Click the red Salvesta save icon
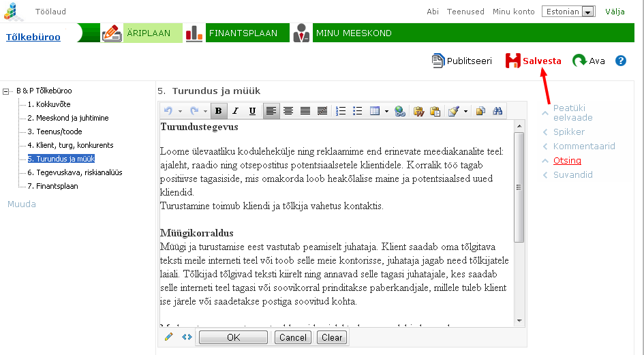Viewport: 644px width, 355px height. tap(512, 61)
